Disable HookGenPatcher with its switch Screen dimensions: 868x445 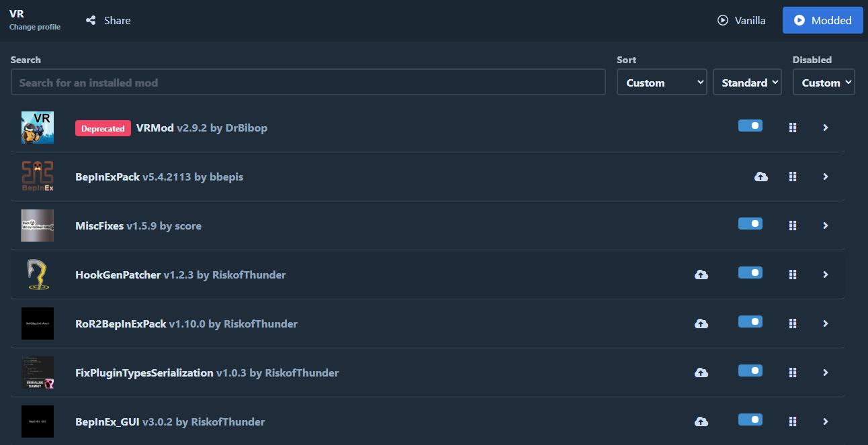point(750,273)
